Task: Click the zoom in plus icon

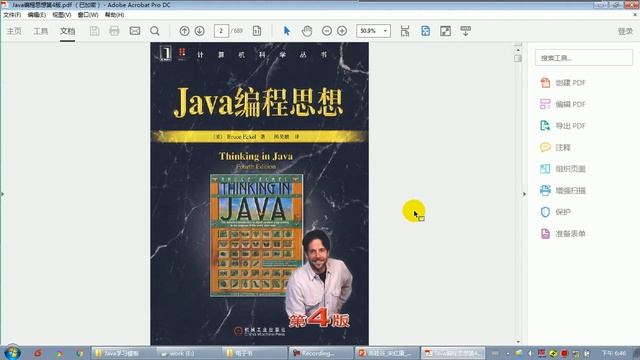Action: coord(342,31)
